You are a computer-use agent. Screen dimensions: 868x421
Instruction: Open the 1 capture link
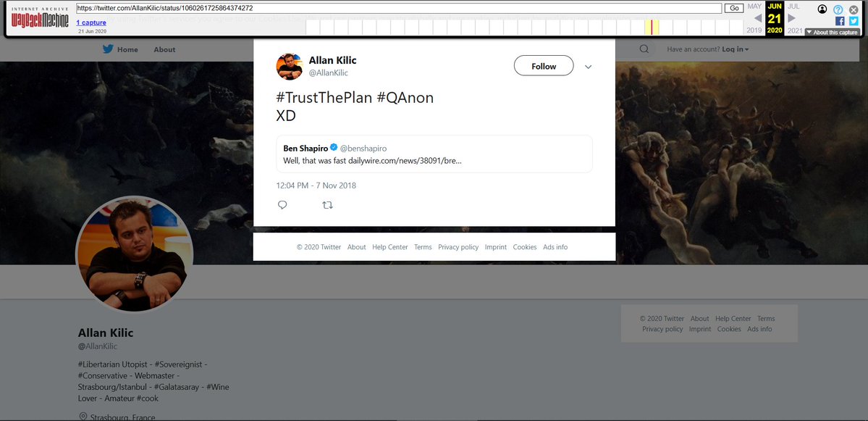91,22
